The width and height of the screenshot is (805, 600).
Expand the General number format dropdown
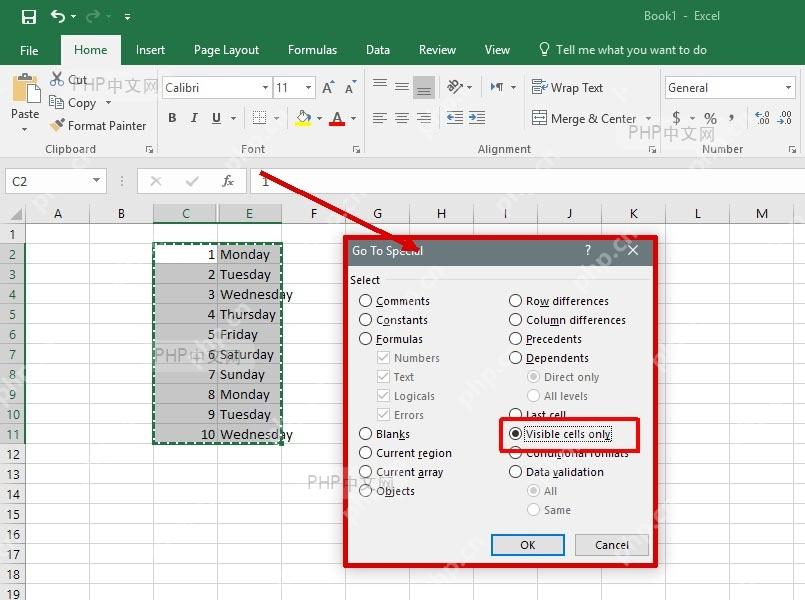788,88
